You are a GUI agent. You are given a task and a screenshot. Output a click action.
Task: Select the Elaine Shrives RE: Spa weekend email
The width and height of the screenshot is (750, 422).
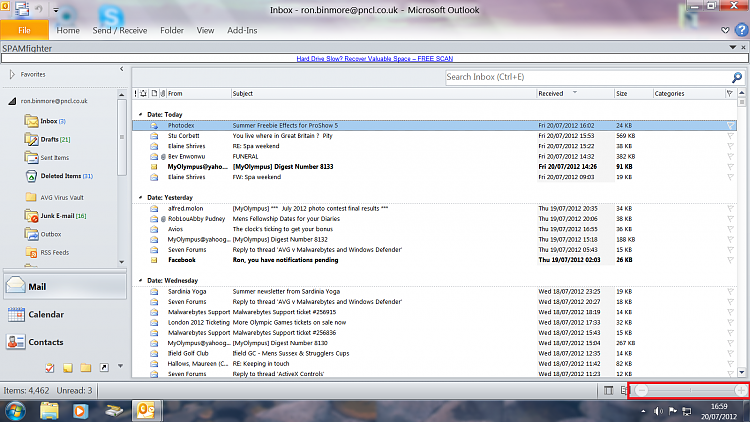coord(434,146)
